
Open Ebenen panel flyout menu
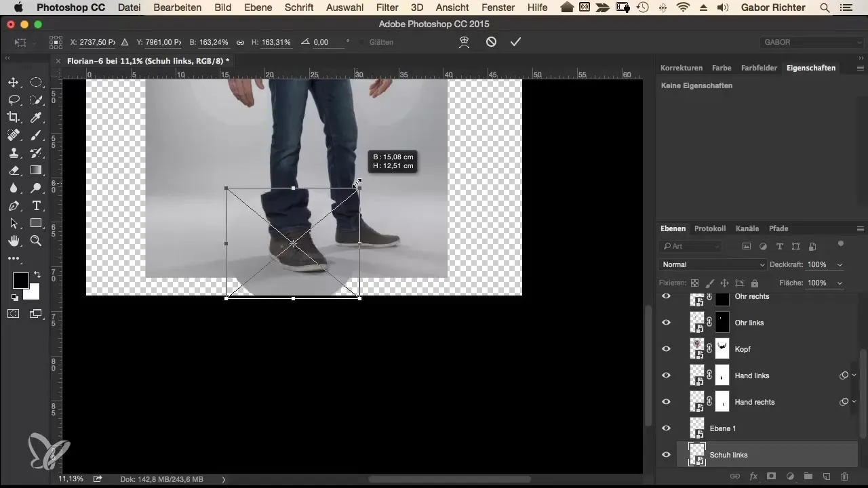pyautogui.click(x=861, y=228)
